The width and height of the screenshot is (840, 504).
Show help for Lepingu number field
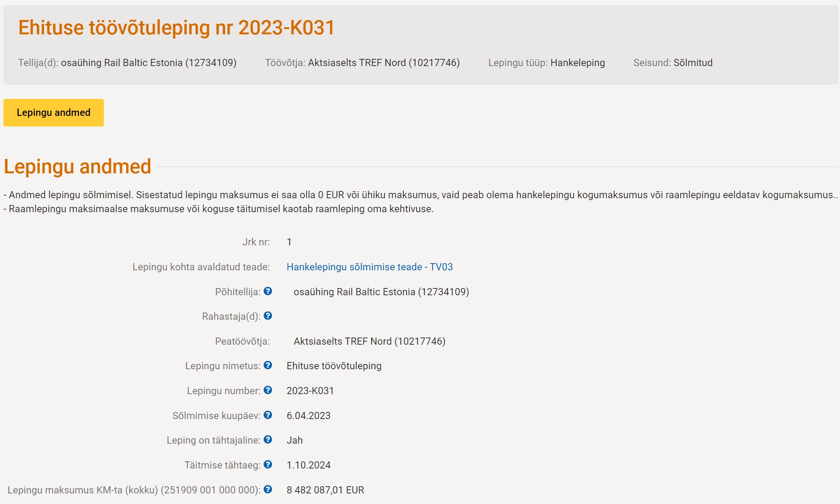coord(268,390)
